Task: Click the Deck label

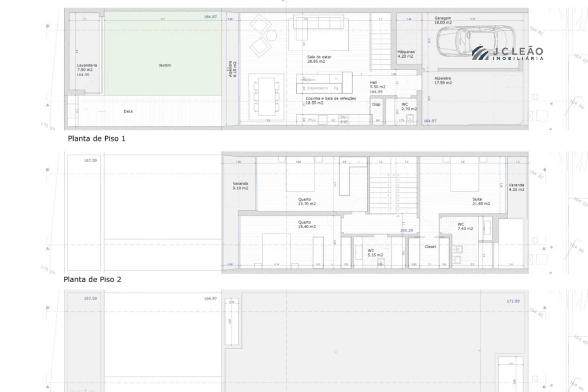Action: coord(128,111)
